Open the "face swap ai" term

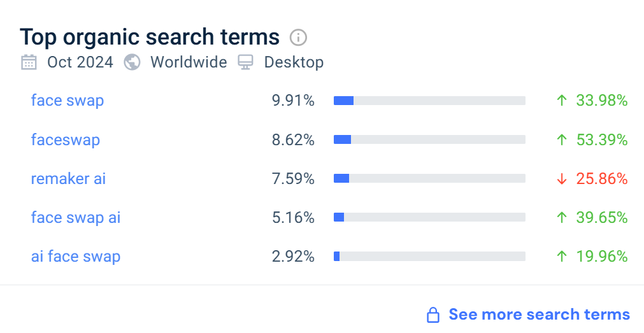tap(76, 218)
